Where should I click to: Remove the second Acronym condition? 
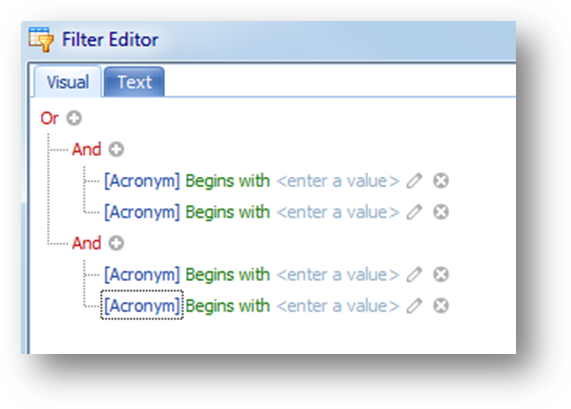tap(441, 212)
